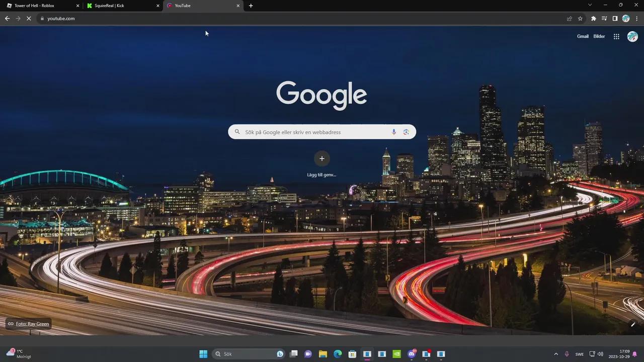Open Microsoft Store from the taskbar
This screenshot has height=362, width=644.
[352, 353]
